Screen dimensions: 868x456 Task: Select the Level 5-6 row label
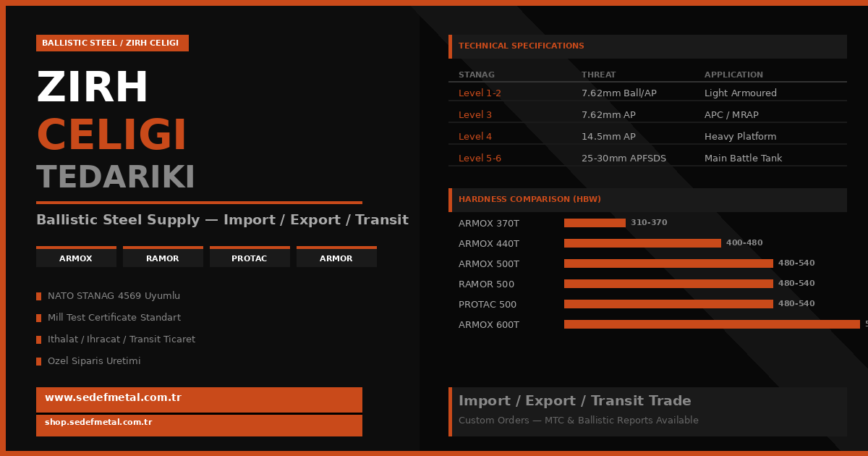480,159
